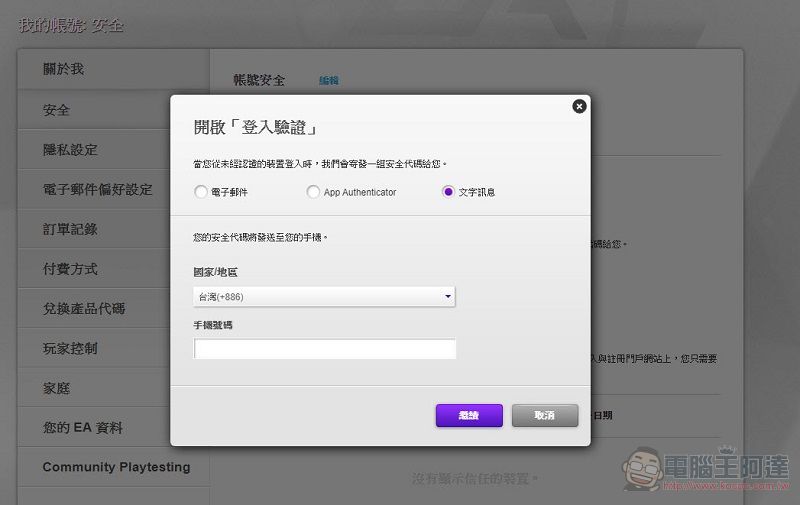The image size is (800, 505).
Task: Open Community Playtesting in the sidebar
Action: 116,467
